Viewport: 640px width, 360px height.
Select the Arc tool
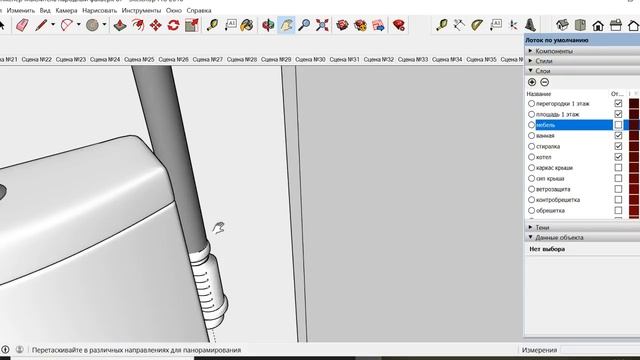pos(67,25)
